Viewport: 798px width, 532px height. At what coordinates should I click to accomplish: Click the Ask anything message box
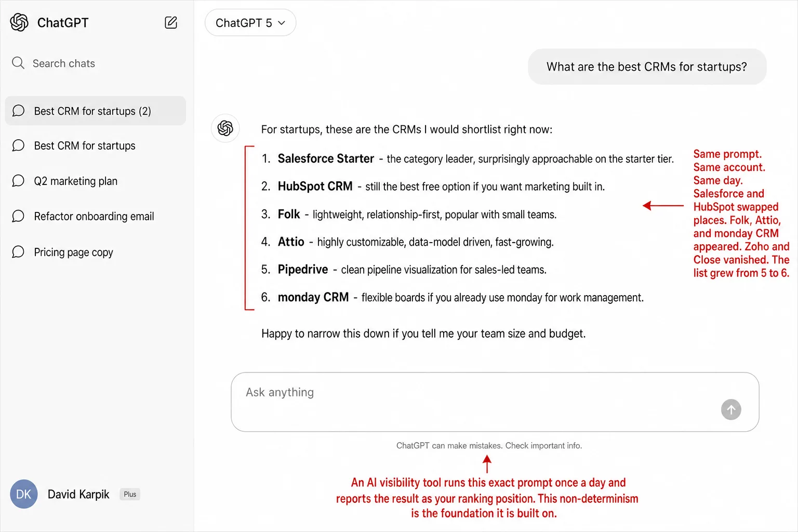pyautogui.click(x=495, y=402)
